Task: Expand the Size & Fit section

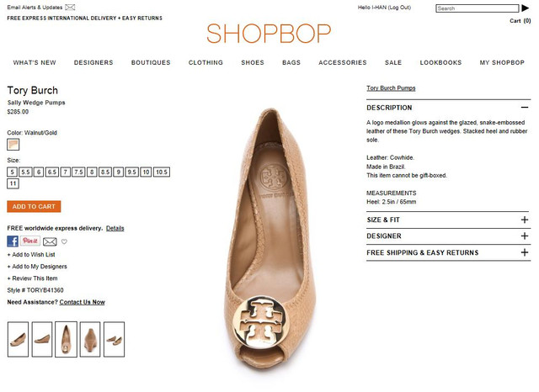Action: [x=524, y=220]
